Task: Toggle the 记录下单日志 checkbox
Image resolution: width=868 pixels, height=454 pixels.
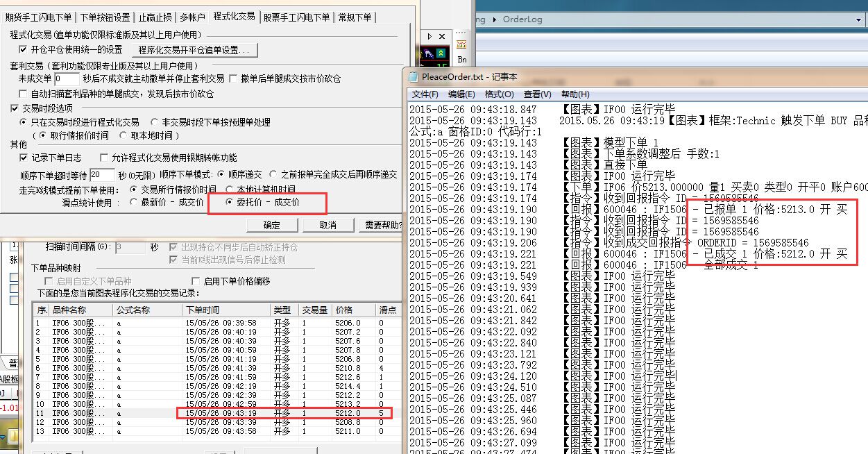Action: pyautogui.click(x=24, y=158)
